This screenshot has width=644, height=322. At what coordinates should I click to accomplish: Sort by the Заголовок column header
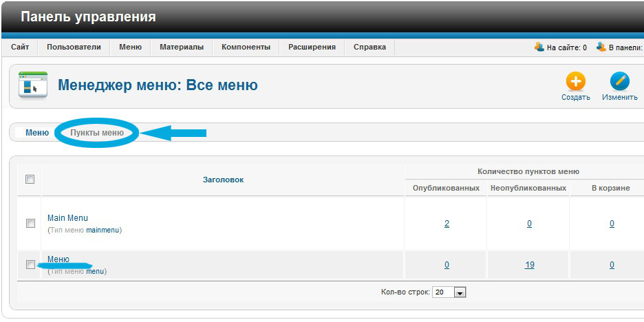pos(223,180)
